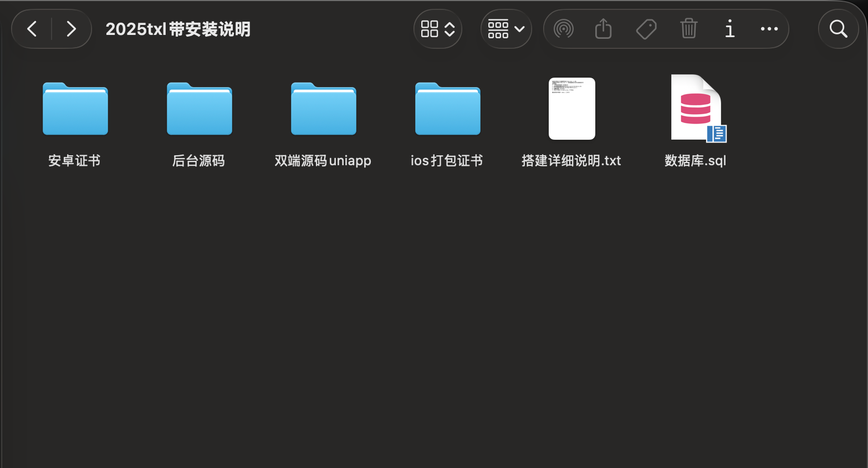Click the Share icon in toolbar
This screenshot has width=868, height=468.
click(x=603, y=29)
